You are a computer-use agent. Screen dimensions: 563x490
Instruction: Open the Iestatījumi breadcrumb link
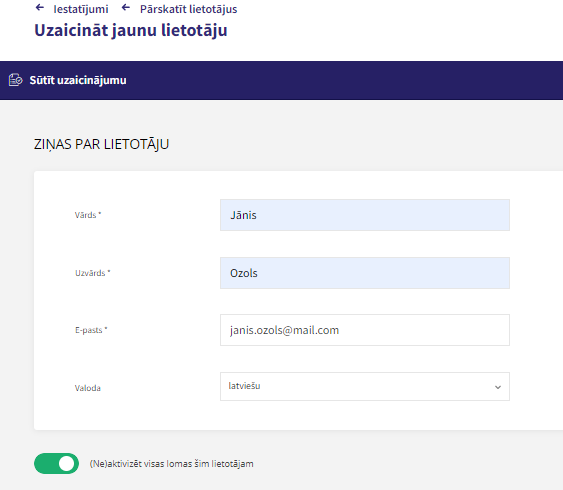coord(81,9)
